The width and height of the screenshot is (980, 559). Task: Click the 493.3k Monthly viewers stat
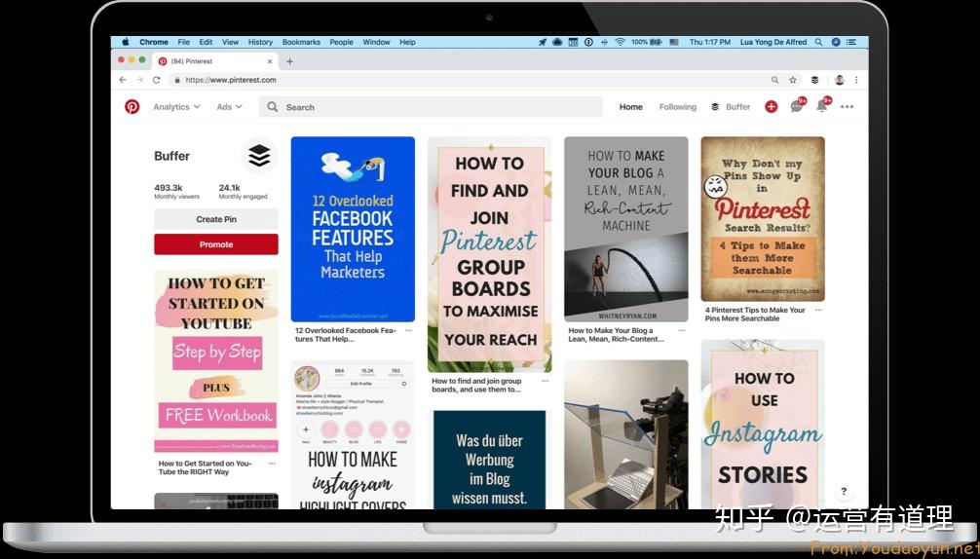tap(177, 191)
